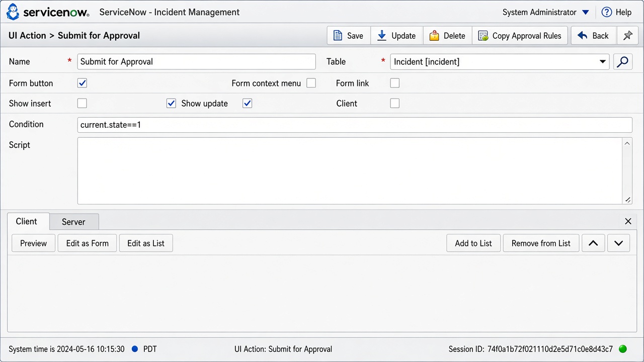Image resolution: width=644 pixels, height=362 pixels.
Task: Click the ServiceNow logo icon
Action: (x=13, y=12)
